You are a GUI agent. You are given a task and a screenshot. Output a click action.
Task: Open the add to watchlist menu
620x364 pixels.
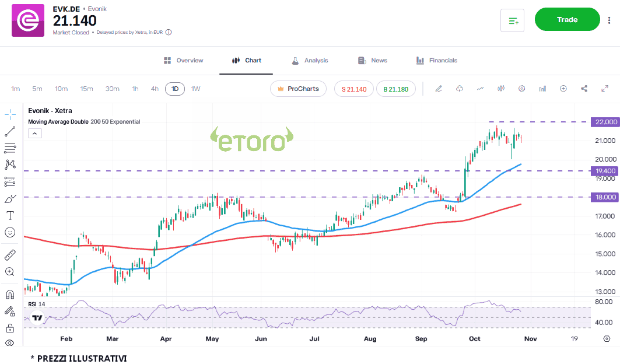coord(513,20)
